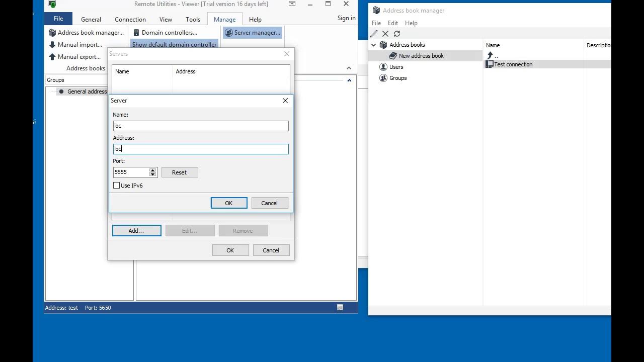Click the Address field in Server dialog

pos(201,149)
